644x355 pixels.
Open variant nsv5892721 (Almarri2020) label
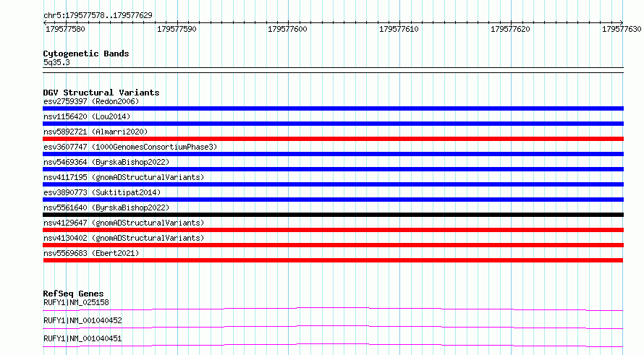click(96, 132)
